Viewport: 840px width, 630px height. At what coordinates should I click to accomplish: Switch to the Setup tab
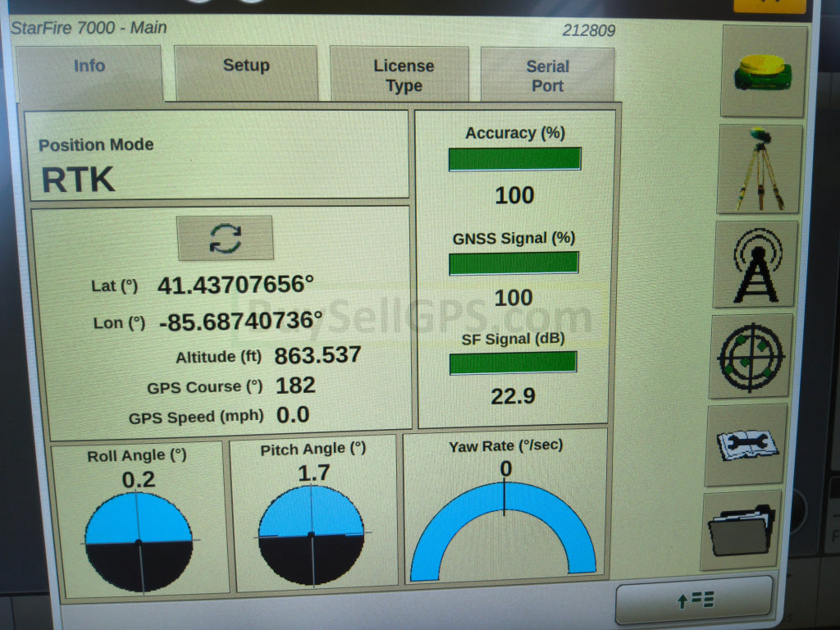tap(246, 72)
